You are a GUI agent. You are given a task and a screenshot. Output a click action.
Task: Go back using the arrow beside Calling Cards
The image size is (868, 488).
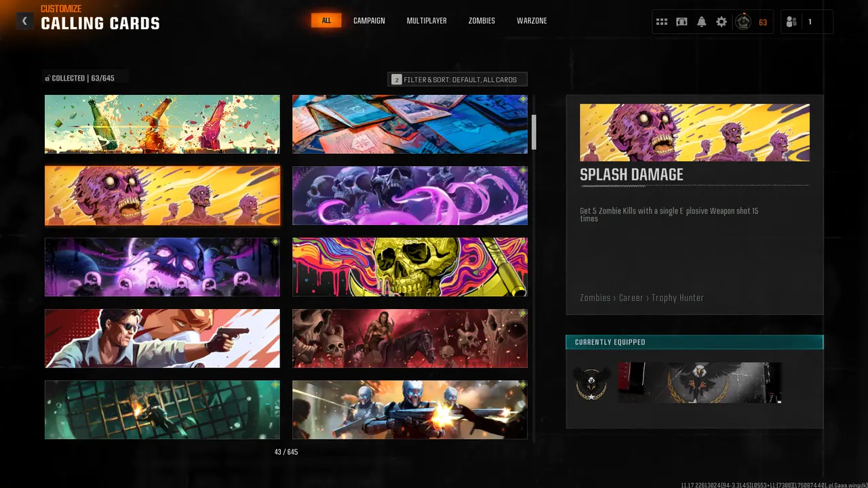pos(24,21)
